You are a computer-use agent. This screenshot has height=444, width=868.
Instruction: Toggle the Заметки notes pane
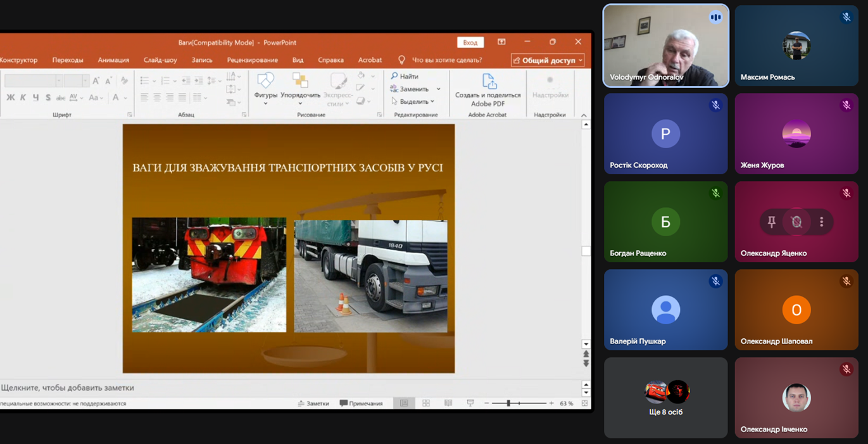pos(313,403)
